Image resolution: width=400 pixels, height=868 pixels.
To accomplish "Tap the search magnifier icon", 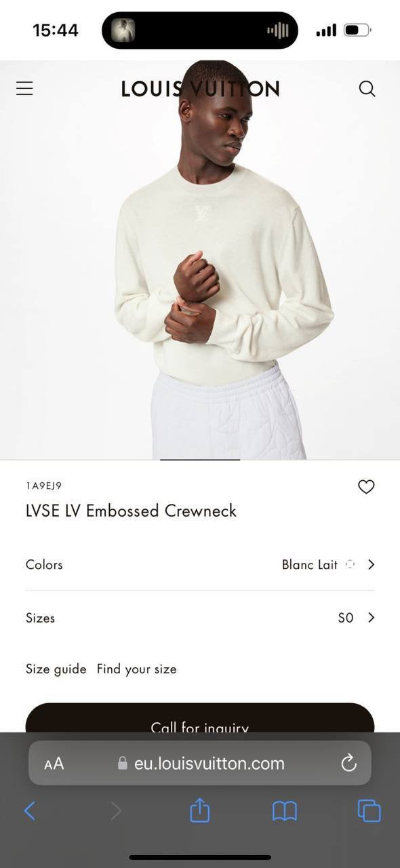I will (367, 89).
